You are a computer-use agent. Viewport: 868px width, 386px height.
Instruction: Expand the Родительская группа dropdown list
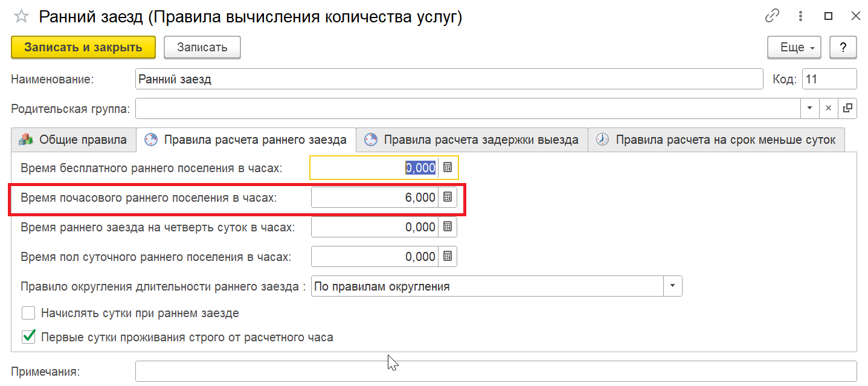810,108
